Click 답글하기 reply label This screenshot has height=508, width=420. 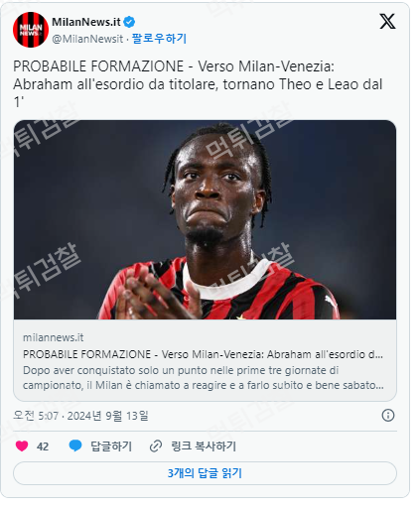111,446
